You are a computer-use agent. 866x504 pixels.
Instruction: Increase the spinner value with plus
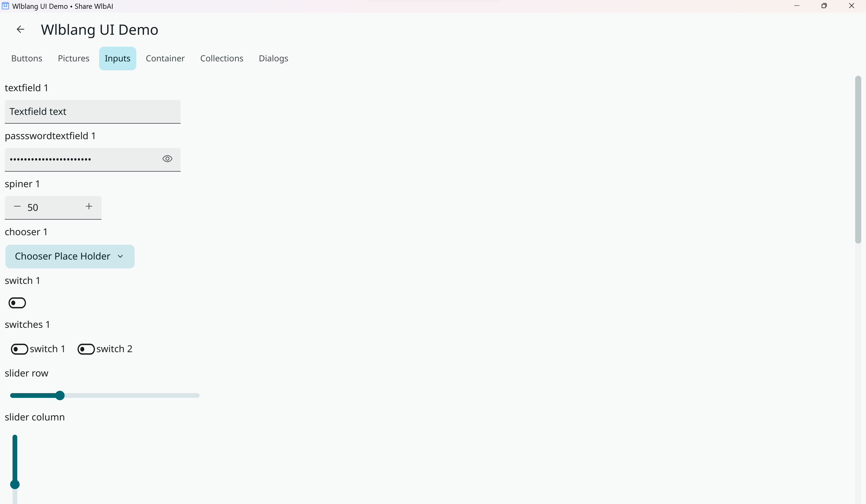coord(89,206)
